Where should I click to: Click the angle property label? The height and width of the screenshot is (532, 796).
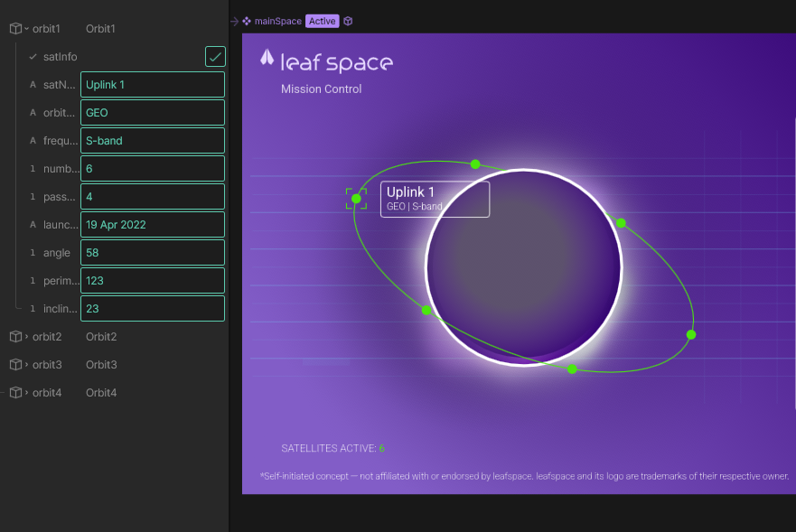point(56,252)
